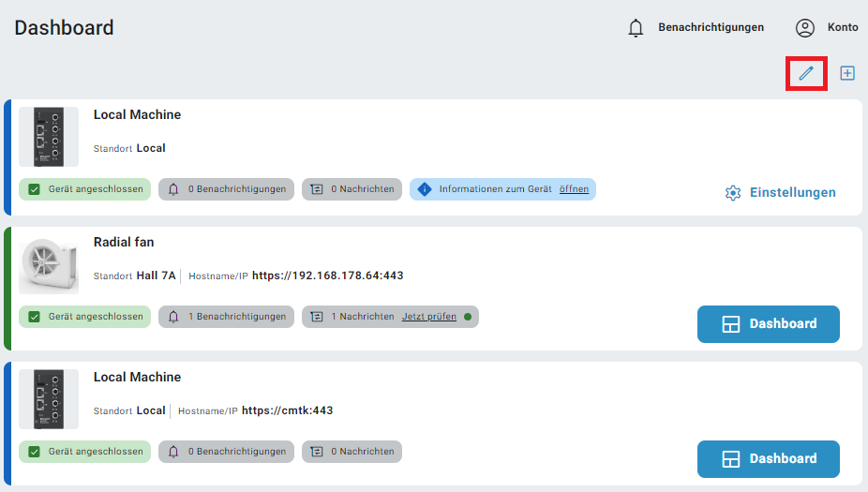
Task: Click the Radial fan thumbnail image
Action: [x=49, y=264]
